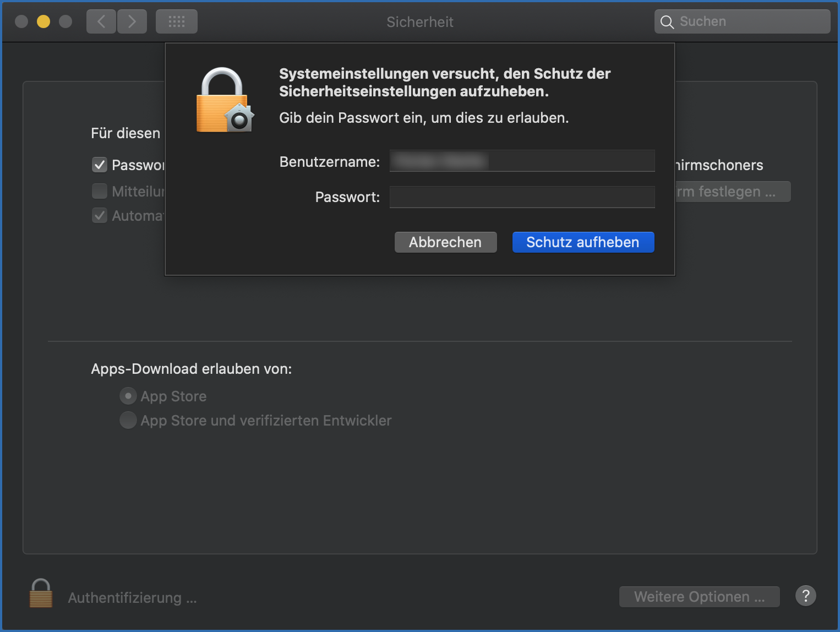Image resolution: width=840 pixels, height=632 pixels.
Task: Toggle the Automatisch checkbox
Action: 99,215
